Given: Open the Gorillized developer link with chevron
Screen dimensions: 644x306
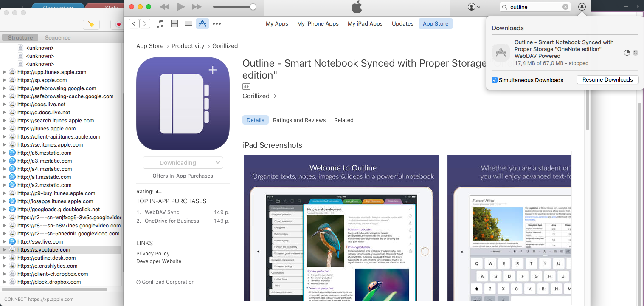Looking at the screenshot, I should 259,96.
